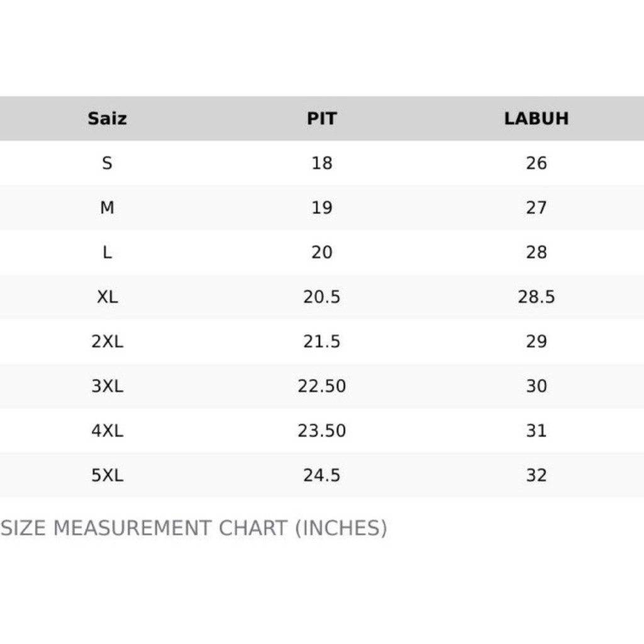644x644 pixels.
Task: Select the S size cell
Action: coord(107,163)
